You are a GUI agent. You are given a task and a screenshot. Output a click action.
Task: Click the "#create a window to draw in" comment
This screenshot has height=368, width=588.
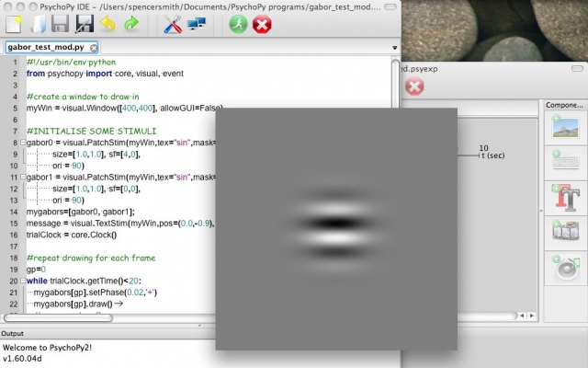pos(83,97)
